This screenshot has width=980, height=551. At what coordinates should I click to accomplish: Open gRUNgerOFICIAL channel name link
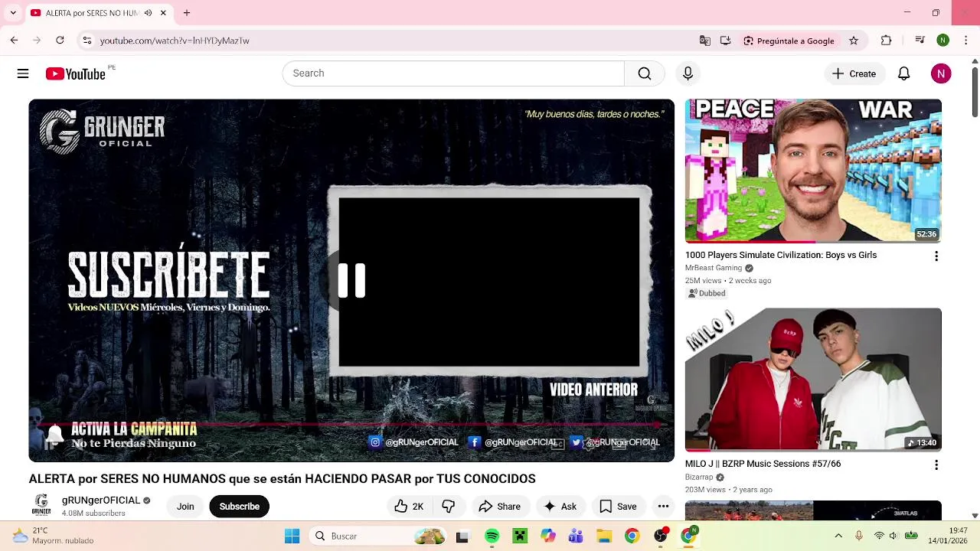tap(101, 500)
